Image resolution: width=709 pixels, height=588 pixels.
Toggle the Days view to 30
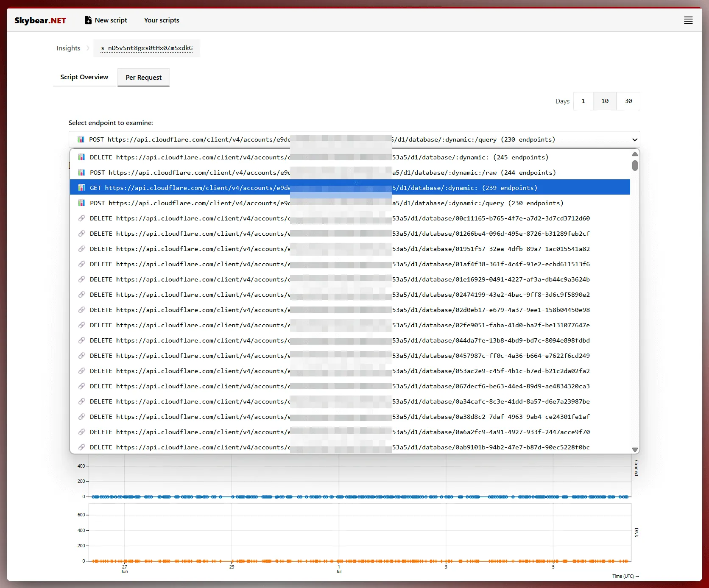[628, 101]
